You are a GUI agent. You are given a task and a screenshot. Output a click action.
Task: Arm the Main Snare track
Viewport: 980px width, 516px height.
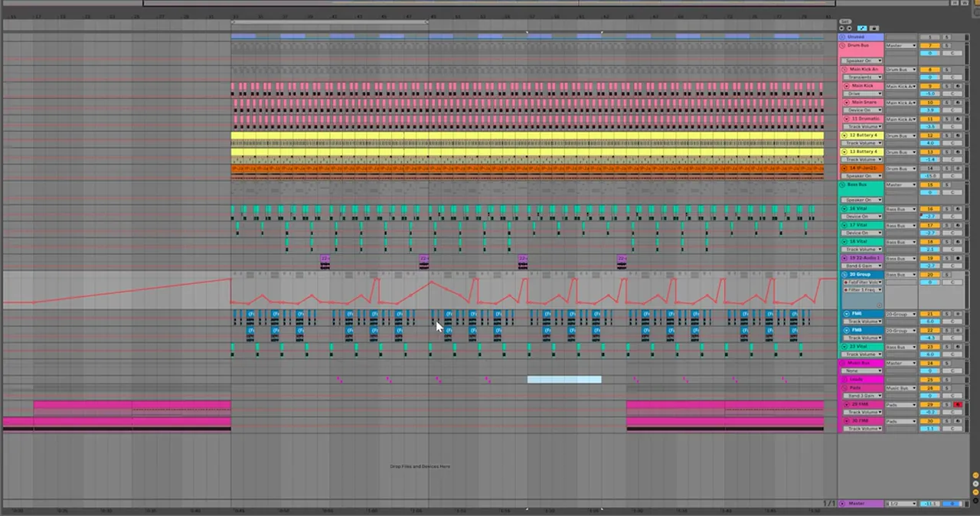[x=958, y=103]
